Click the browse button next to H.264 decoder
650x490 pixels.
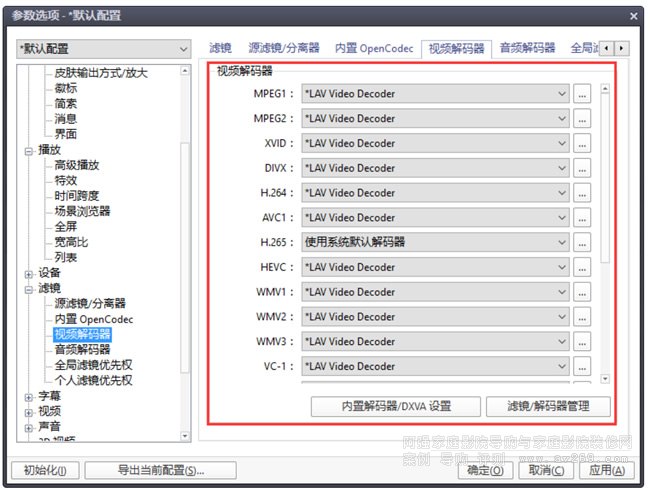click(582, 192)
